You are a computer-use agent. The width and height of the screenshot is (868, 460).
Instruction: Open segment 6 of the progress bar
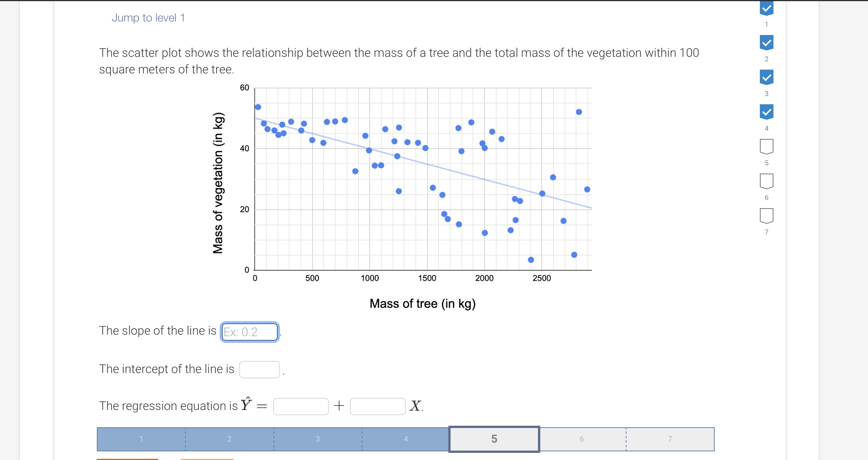(582, 439)
